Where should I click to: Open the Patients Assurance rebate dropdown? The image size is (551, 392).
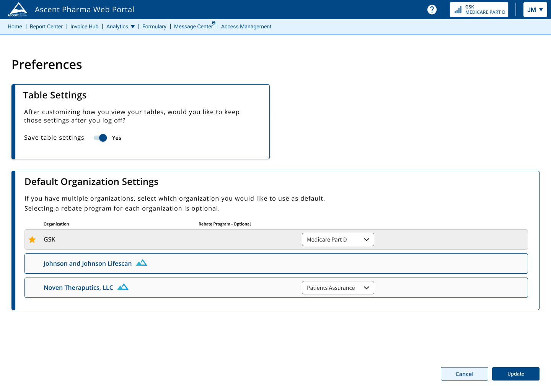(x=338, y=288)
